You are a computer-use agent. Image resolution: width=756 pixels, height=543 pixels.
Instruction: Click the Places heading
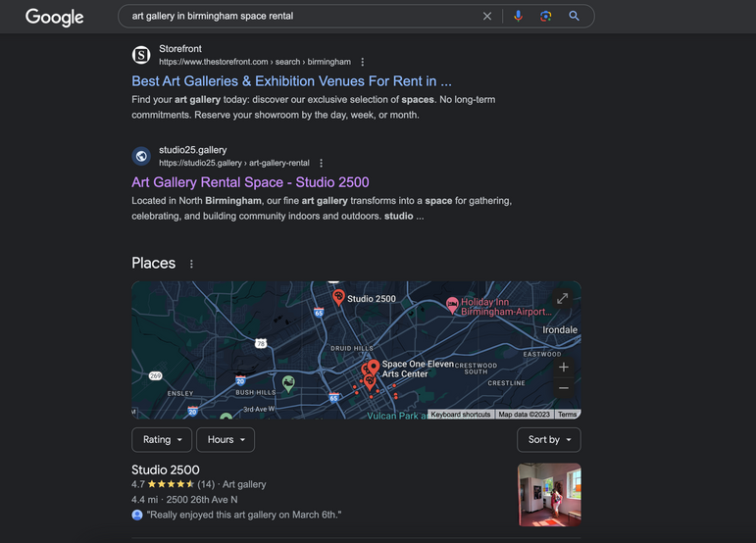(x=153, y=263)
